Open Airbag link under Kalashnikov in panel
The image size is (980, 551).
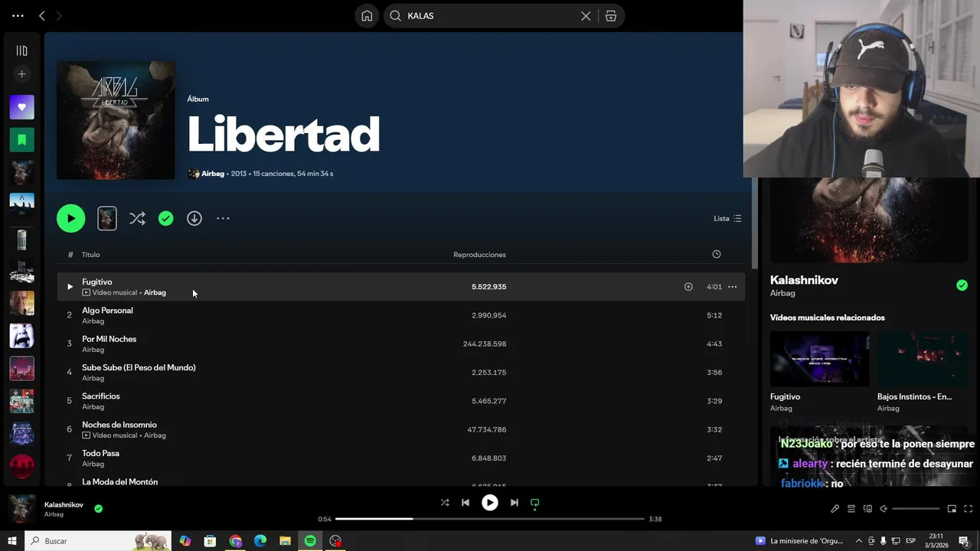pyautogui.click(x=782, y=293)
